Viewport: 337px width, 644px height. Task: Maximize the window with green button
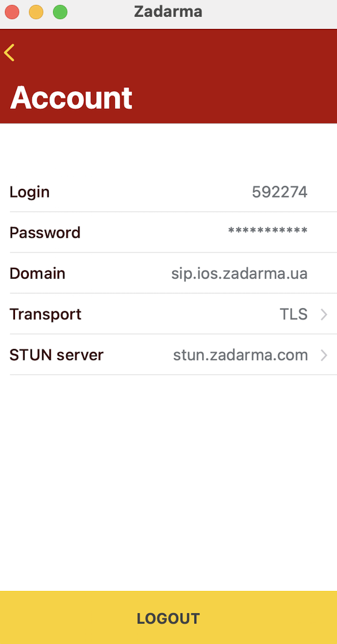click(x=60, y=12)
